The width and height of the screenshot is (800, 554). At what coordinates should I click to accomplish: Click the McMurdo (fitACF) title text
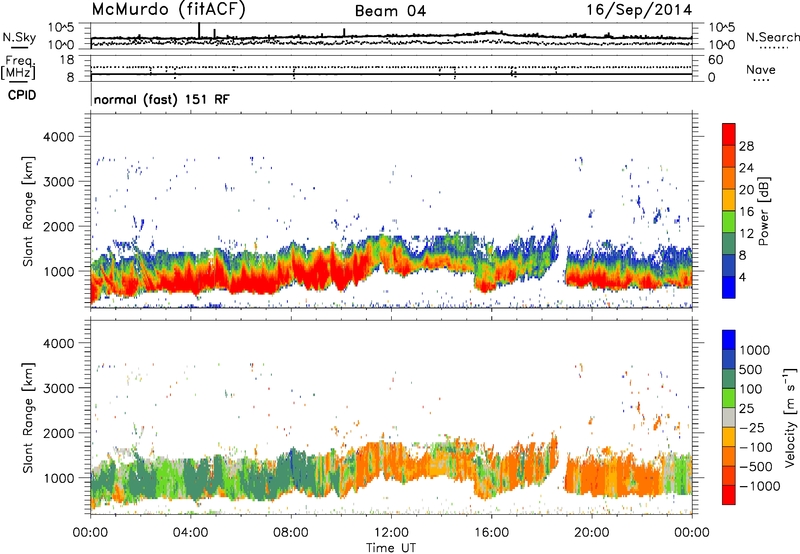click(168, 10)
